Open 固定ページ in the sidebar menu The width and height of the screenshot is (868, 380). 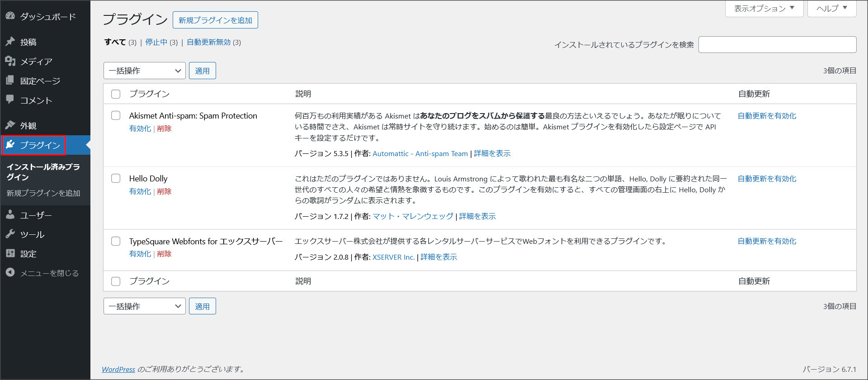click(x=40, y=81)
